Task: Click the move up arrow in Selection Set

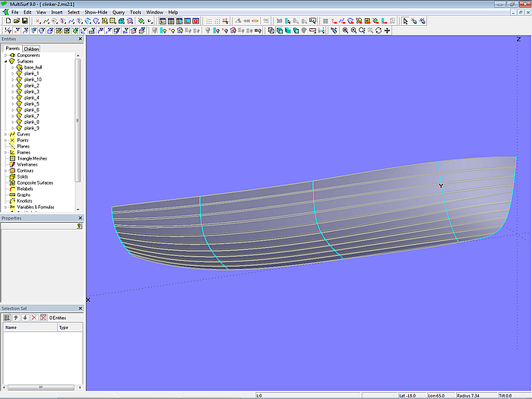Action: pos(16,317)
